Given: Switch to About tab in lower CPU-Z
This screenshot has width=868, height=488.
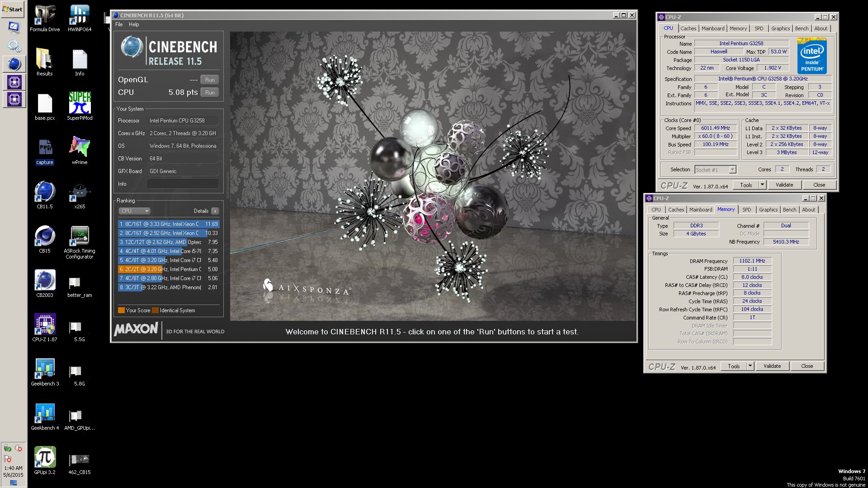Looking at the screenshot, I should 809,210.
